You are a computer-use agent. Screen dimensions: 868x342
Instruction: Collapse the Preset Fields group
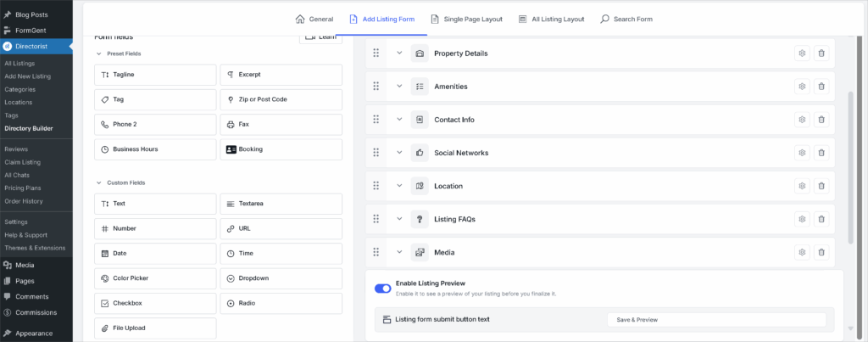[98, 53]
